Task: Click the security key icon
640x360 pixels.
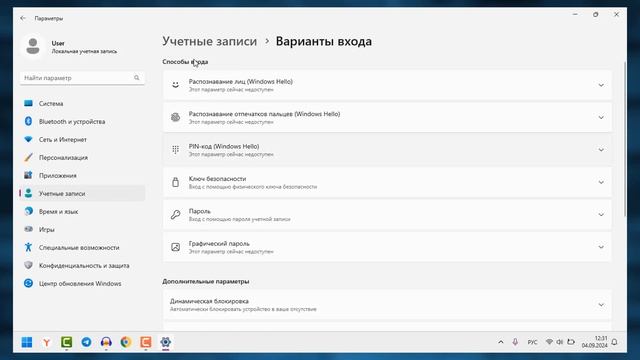Action: 176,182
